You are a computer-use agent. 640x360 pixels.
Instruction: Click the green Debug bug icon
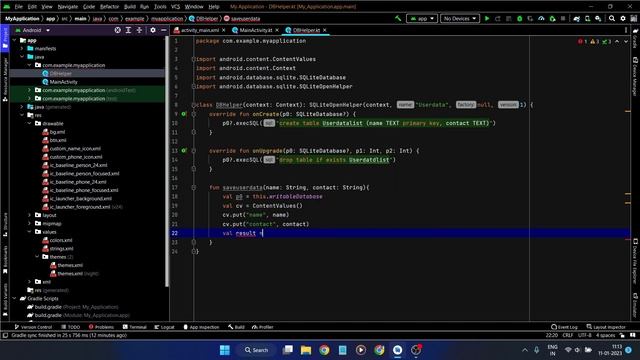tap(520, 18)
